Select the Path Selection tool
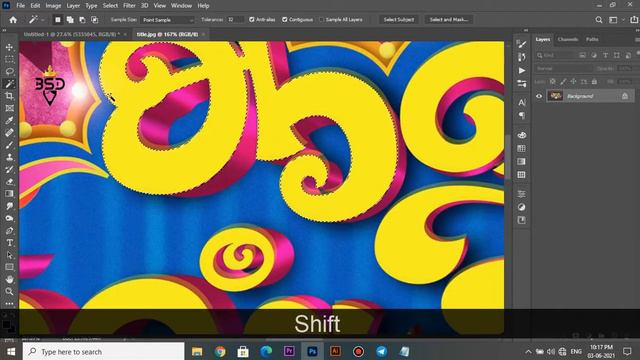640x360 pixels. [9, 255]
